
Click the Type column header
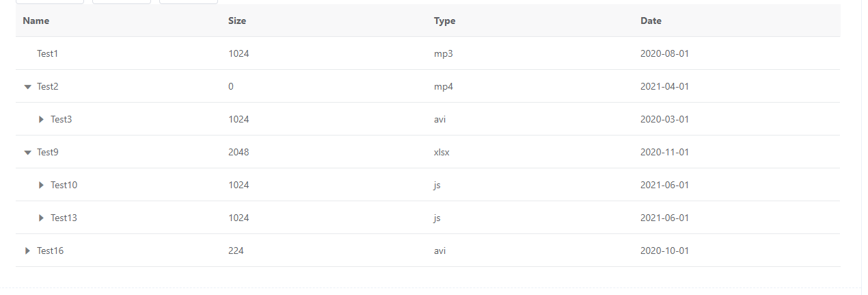tap(444, 21)
